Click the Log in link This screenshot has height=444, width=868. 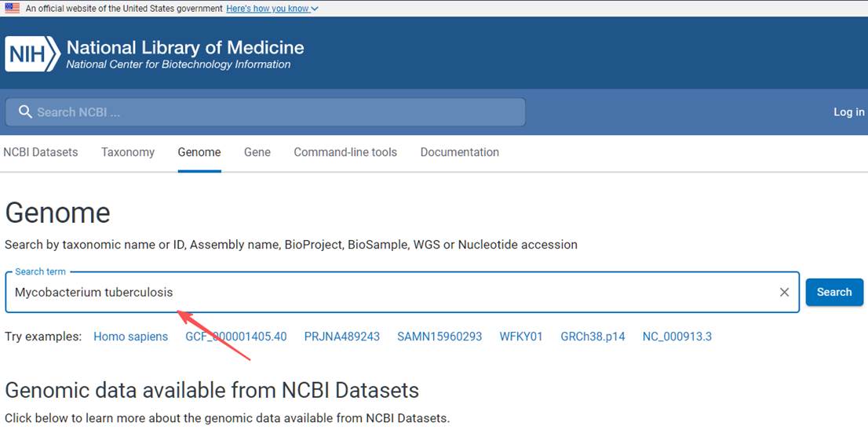point(848,112)
